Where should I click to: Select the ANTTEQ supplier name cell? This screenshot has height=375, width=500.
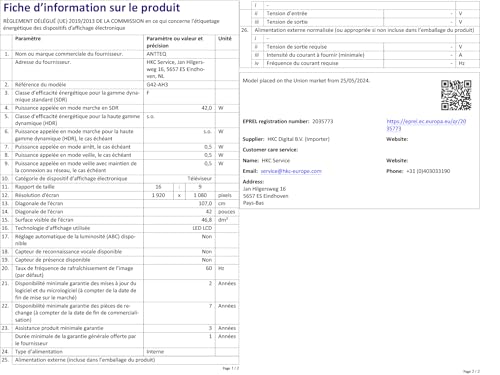[x=179, y=54]
